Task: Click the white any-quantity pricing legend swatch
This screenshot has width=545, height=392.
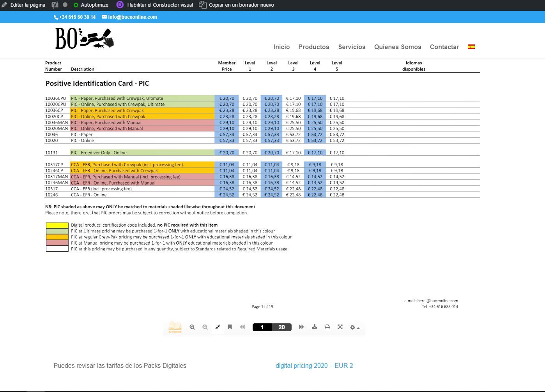Action: pos(57,249)
